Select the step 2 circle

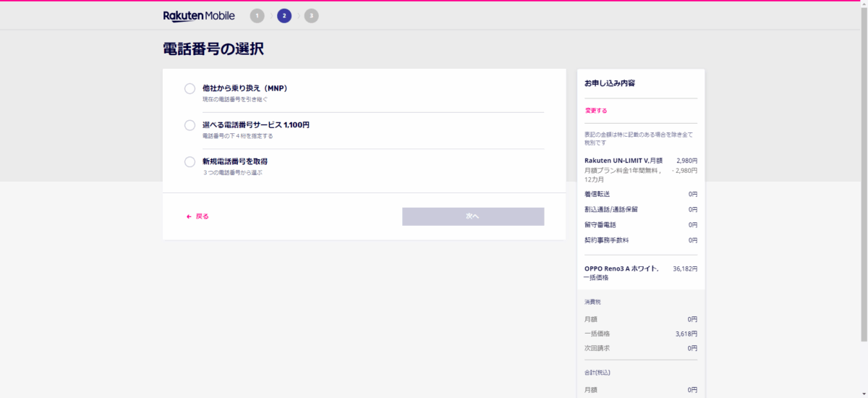click(x=284, y=16)
